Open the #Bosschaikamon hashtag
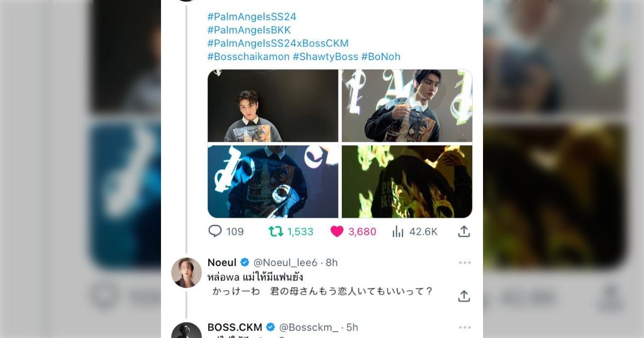The height and width of the screenshot is (338, 644). [x=248, y=57]
